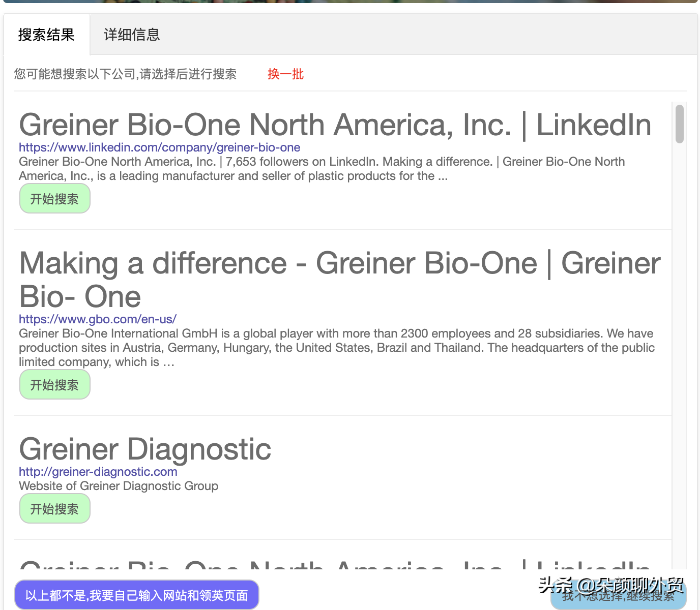This screenshot has width=700, height=610.
Task: Open the partially visible fourth result title
Action: 335,564
